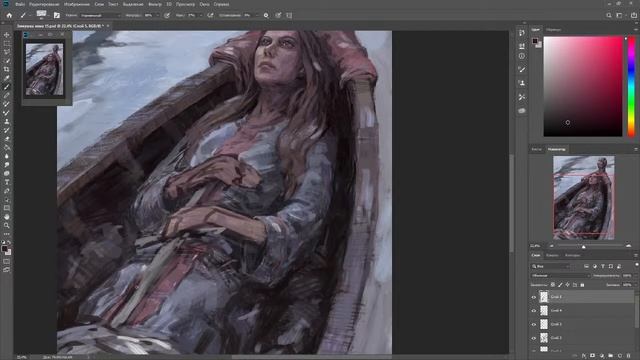Toggle pressure for opacity button

[167, 16]
